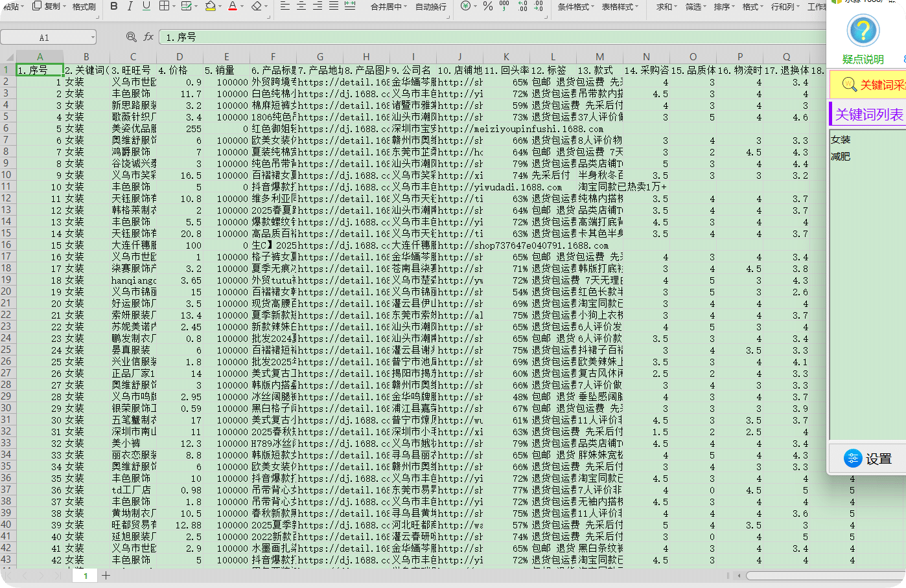Select row header 20
This screenshot has width=906, height=588.
tap(7, 291)
